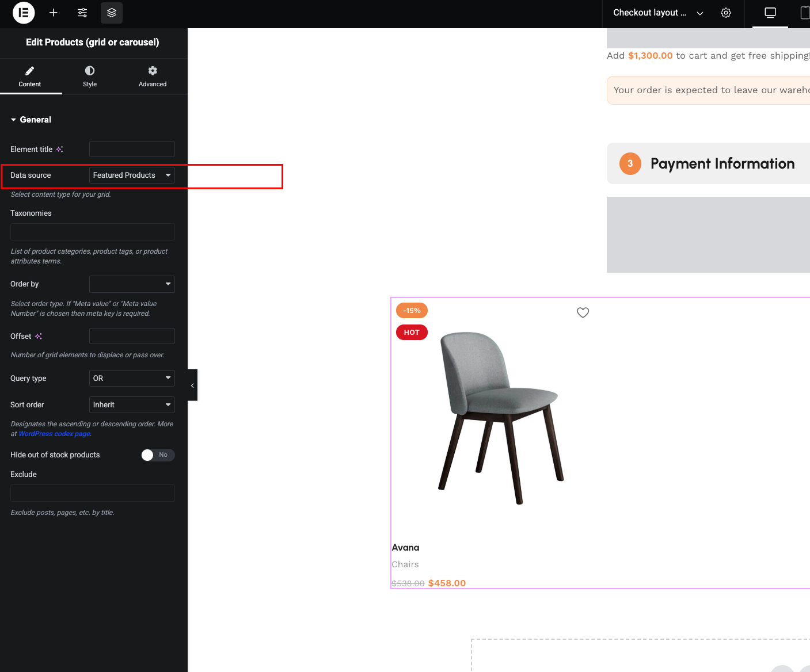Click the Payment Information heading
810x672 pixels.
coord(722,163)
